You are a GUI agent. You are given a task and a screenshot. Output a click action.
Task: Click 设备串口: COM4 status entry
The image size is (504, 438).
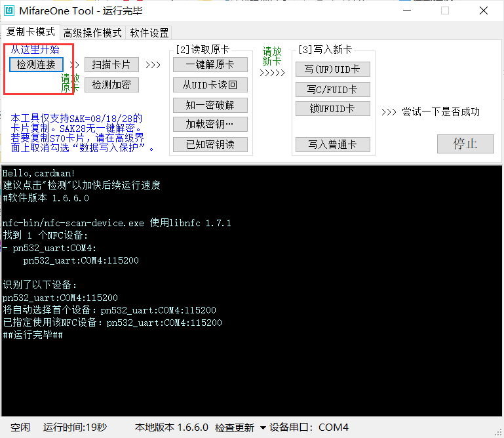click(309, 428)
